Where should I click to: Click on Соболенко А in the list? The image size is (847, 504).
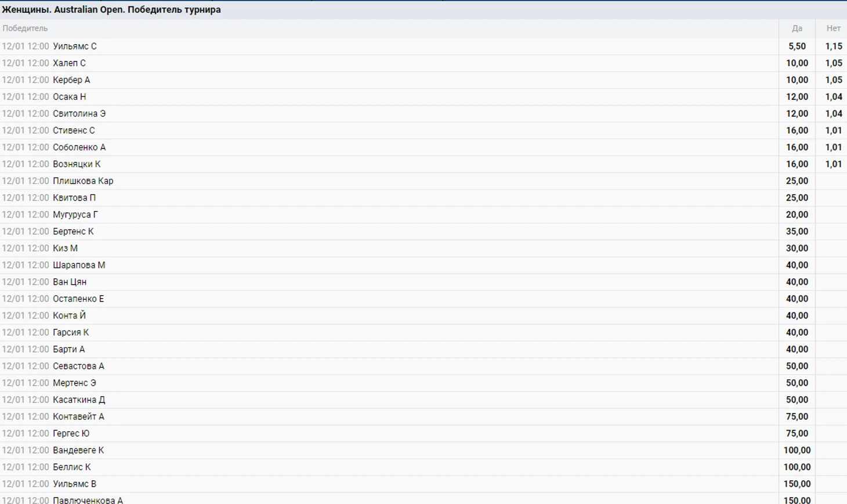[79, 147]
